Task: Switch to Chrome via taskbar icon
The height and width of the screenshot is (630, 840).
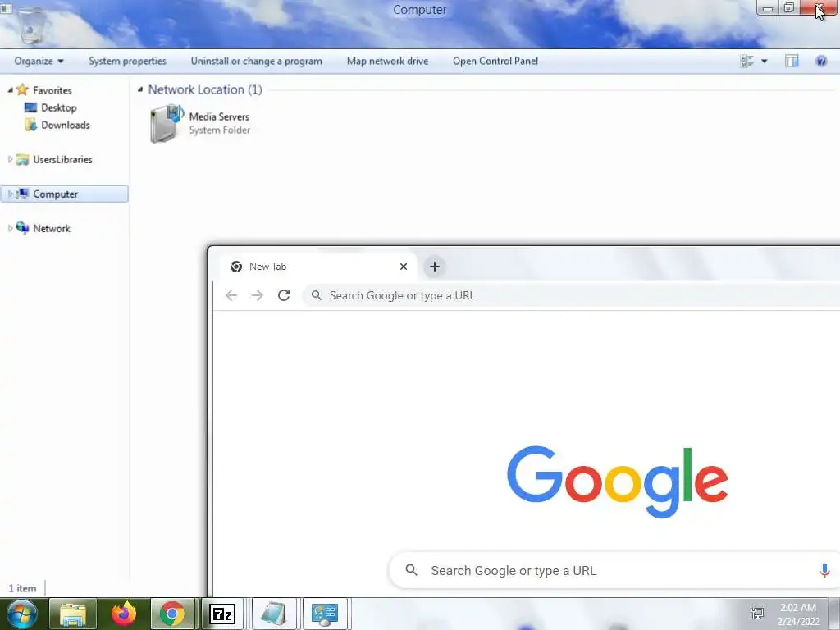Action: click(172, 614)
